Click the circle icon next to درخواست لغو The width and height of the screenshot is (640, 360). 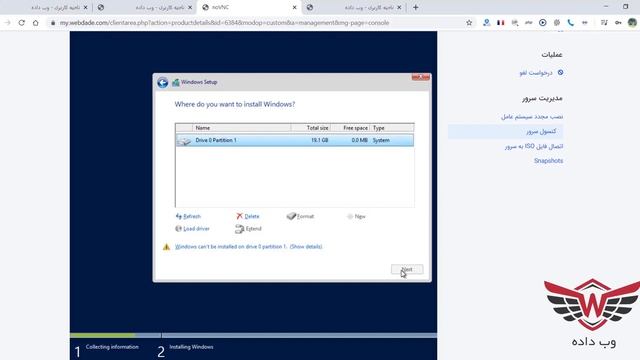click(x=560, y=72)
